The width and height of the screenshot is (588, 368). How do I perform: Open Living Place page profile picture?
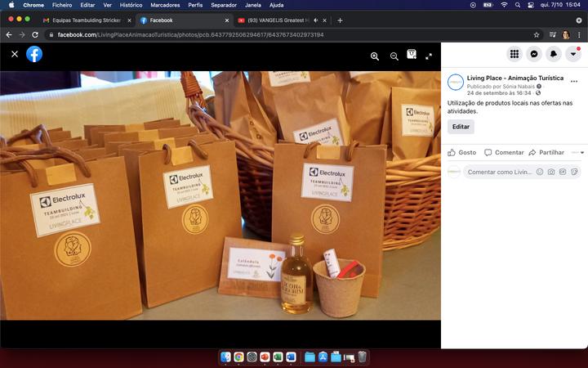[456, 82]
